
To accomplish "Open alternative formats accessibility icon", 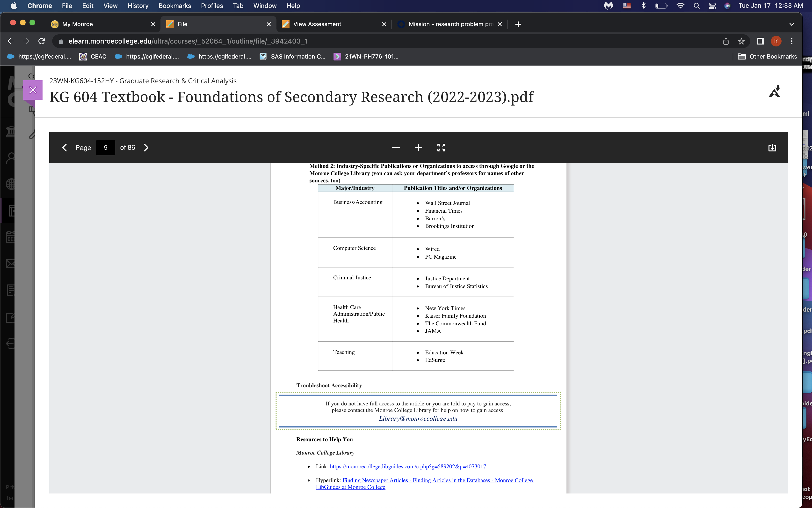I will click(x=774, y=91).
